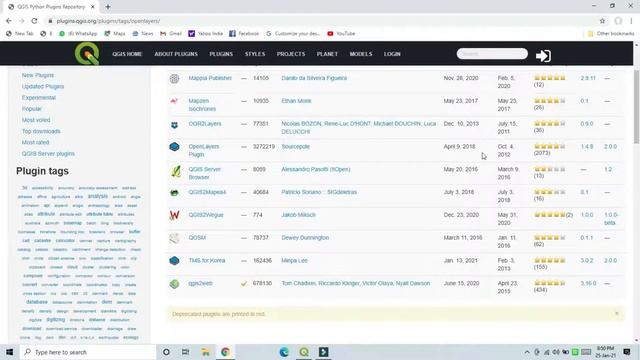
Task: Open author Sourcepole link
Action: (296, 146)
